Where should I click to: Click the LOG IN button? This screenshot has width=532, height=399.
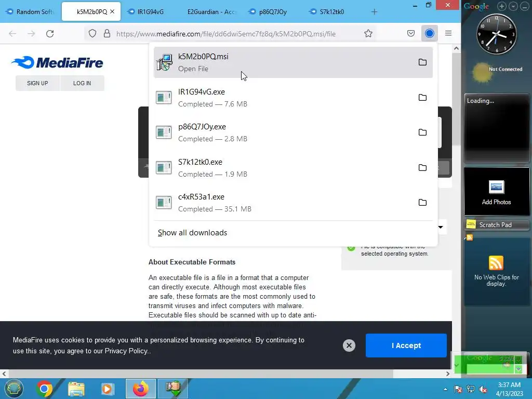82,83
